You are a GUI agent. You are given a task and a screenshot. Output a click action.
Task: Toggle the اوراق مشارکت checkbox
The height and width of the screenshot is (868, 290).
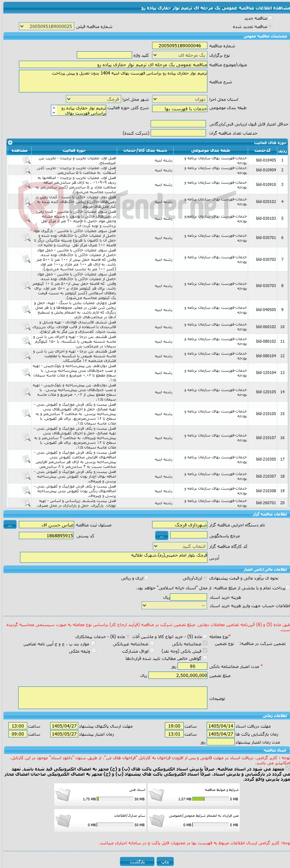pos(152,651)
